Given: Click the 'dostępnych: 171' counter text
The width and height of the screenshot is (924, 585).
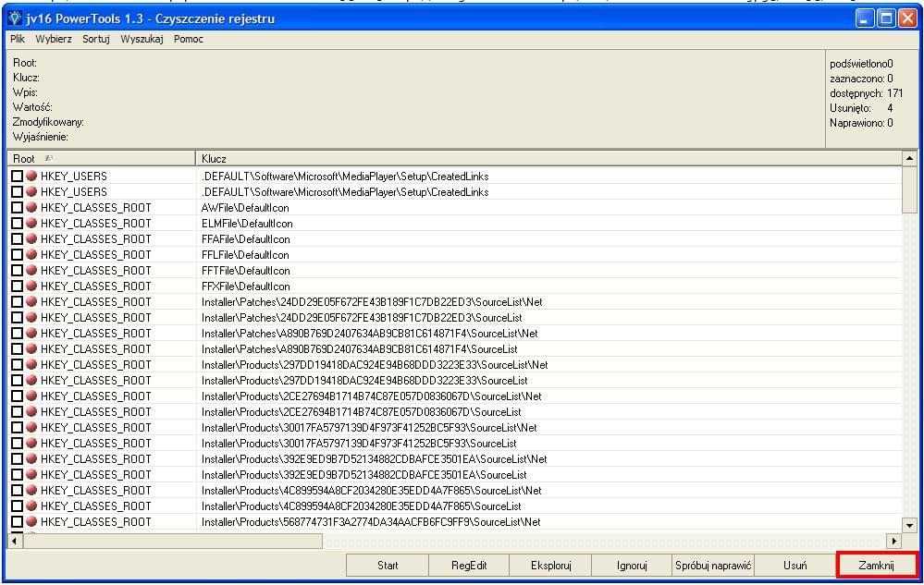Looking at the screenshot, I should 866,93.
